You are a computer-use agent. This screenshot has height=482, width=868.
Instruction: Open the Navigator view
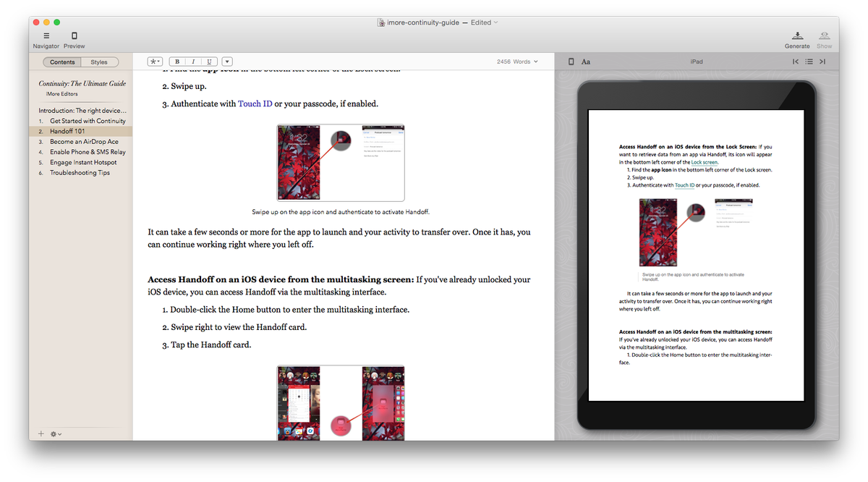46,36
